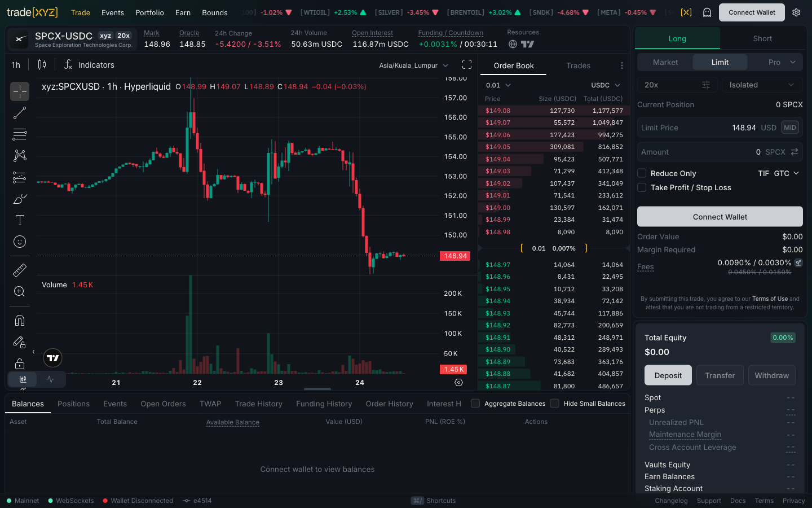The width and height of the screenshot is (812, 508).
Task: Open chart axis settings gear
Action: point(458,382)
